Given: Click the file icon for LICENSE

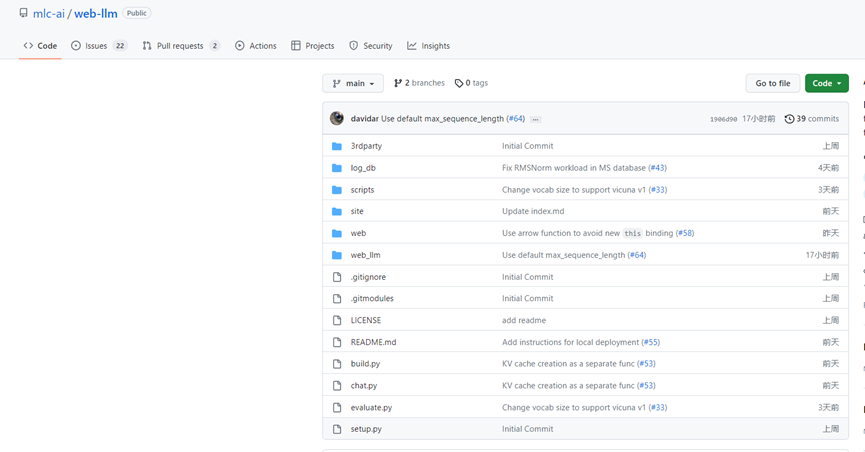Looking at the screenshot, I should [337, 321].
